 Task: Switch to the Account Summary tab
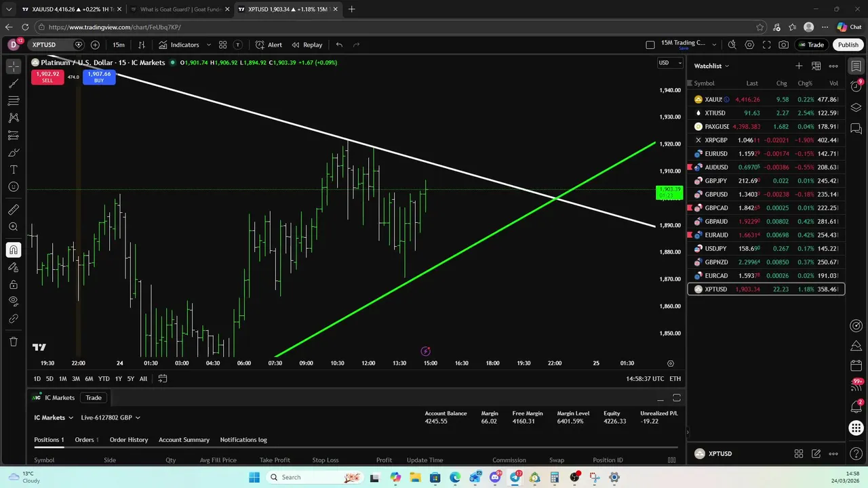click(x=184, y=440)
